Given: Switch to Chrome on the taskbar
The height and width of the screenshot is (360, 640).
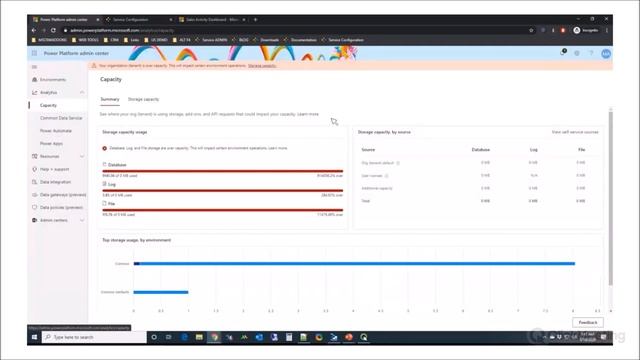Looking at the screenshot, I should [x=214, y=337].
